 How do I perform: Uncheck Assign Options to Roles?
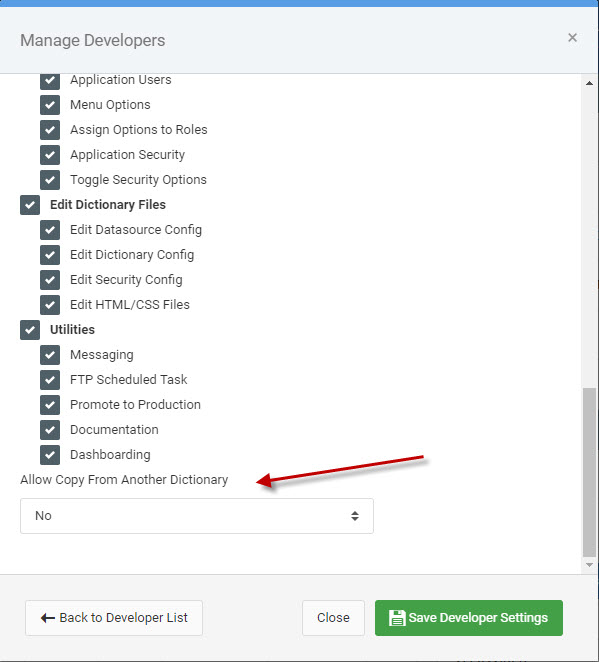(50, 130)
